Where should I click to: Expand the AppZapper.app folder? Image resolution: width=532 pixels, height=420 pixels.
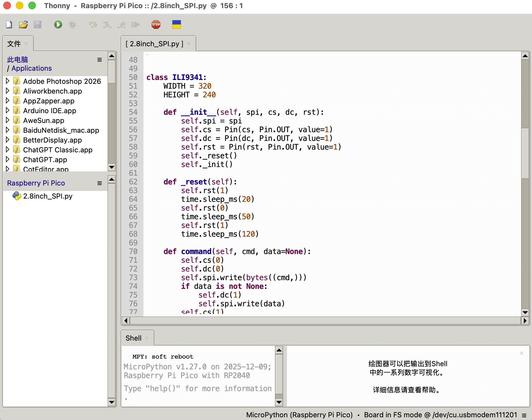pyautogui.click(x=8, y=100)
